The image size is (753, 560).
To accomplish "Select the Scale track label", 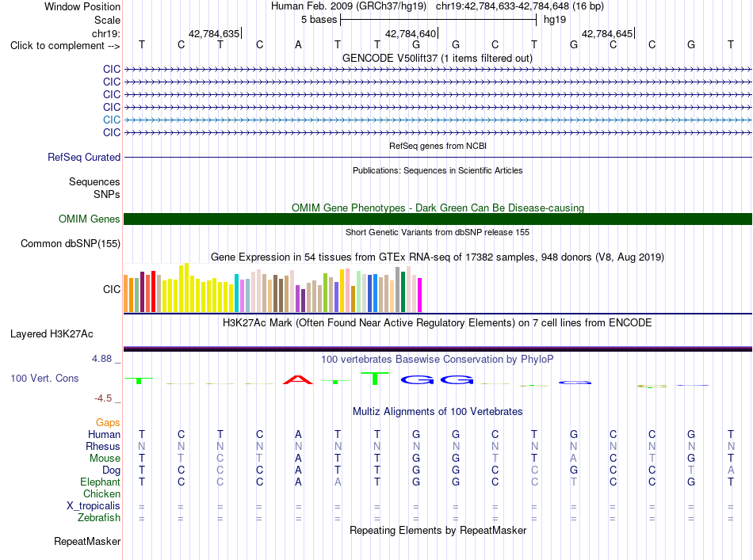I will pyautogui.click(x=107, y=20).
